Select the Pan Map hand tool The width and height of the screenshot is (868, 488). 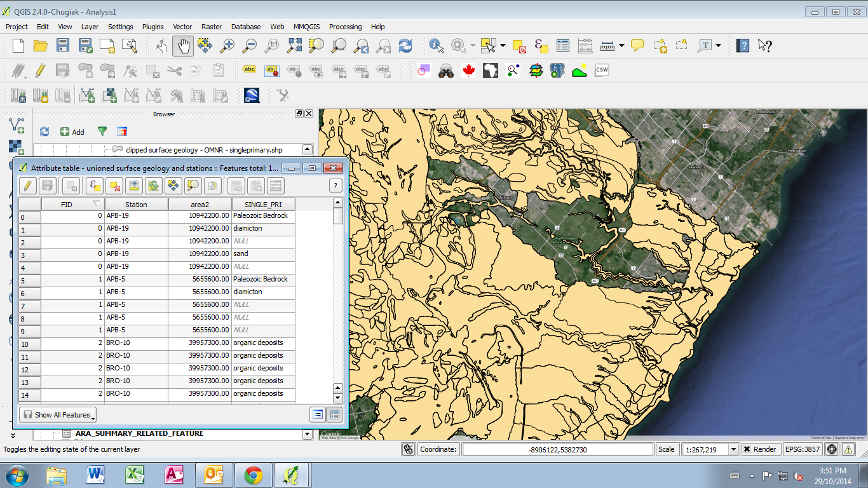pos(183,46)
